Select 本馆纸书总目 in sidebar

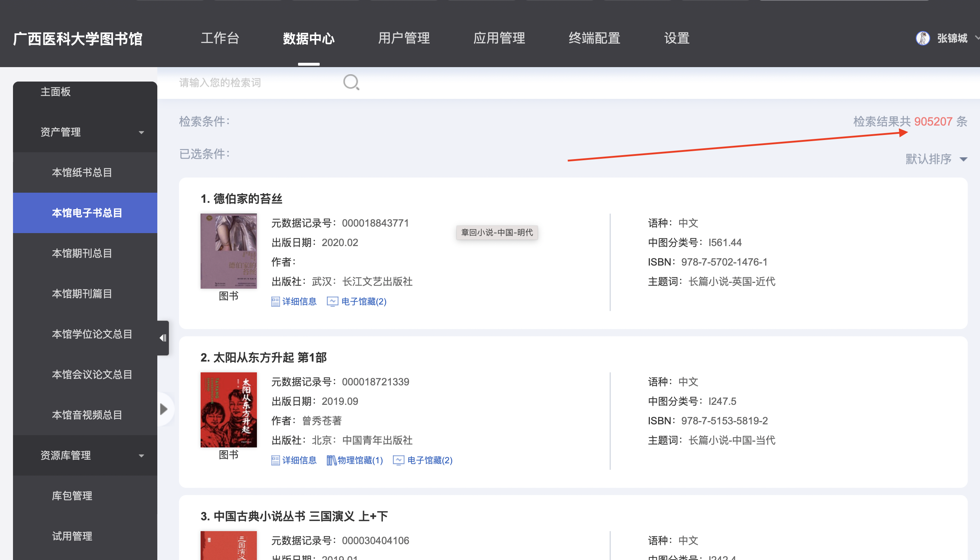click(82, 172)
